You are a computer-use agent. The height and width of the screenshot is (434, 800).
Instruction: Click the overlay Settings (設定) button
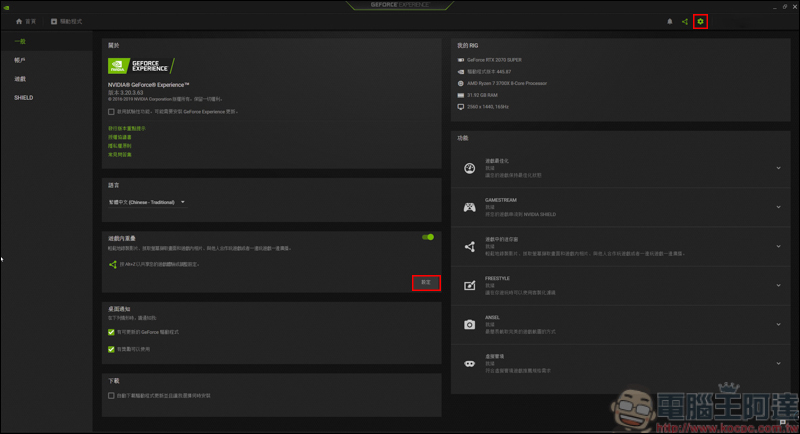tap(426, 283)
